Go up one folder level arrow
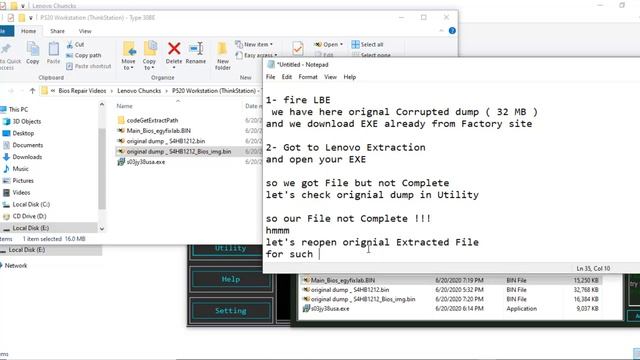The width and height of the screenshot is (640, 360). coord(32,91)
